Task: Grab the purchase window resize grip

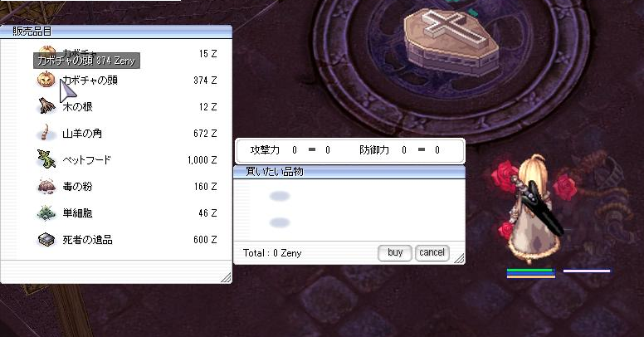Action: click(457, 257)
